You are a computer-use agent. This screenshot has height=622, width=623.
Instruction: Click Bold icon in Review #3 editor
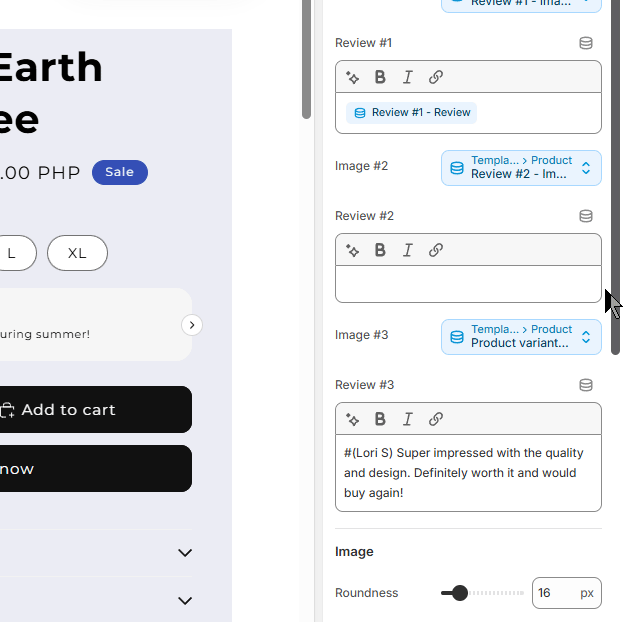coord(380,419)
